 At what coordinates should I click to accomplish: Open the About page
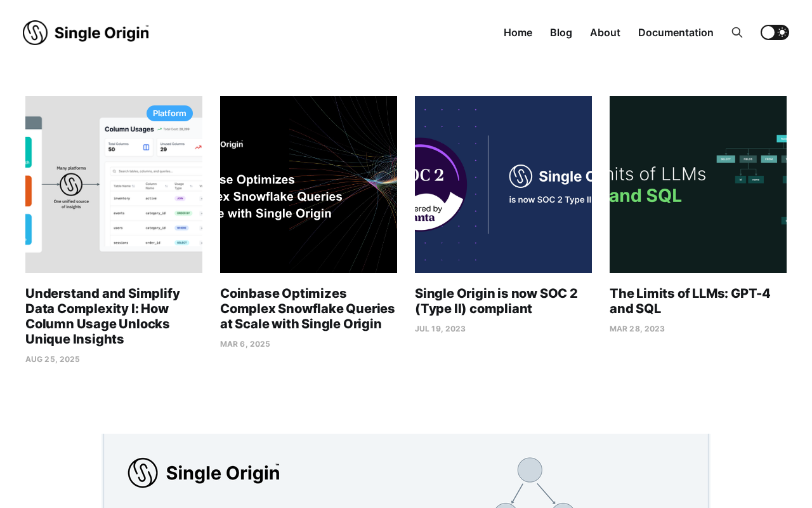tap(605, 32)
